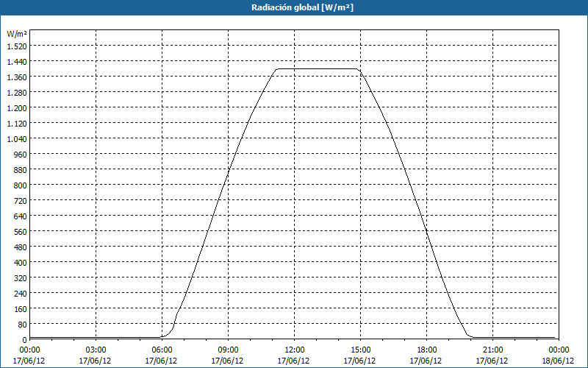Select the W/m² unit label on the y-axis
The height and width of the screenshot is (368, 588).
click(x=17, y=34)
